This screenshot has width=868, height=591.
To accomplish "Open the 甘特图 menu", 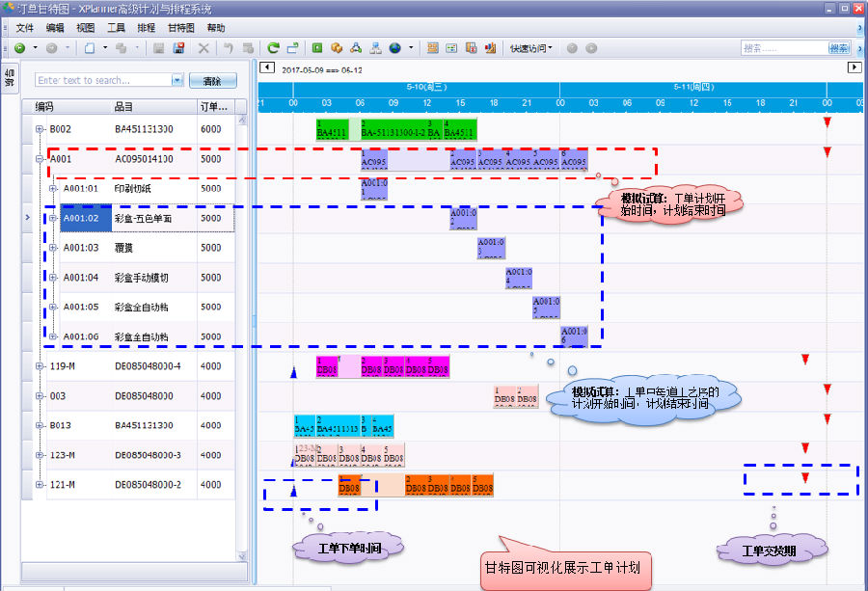I will 180,28.
